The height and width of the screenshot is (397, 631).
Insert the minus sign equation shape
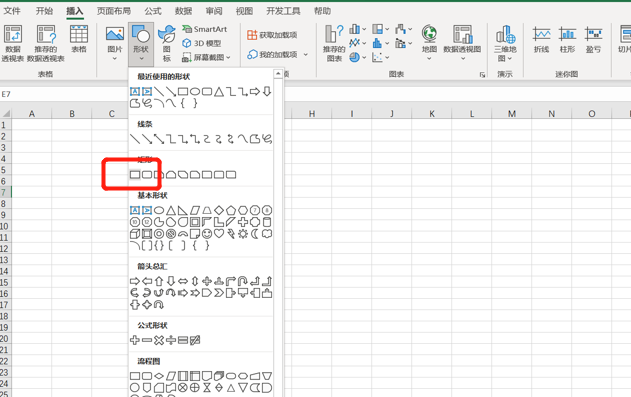click(147, 340)
